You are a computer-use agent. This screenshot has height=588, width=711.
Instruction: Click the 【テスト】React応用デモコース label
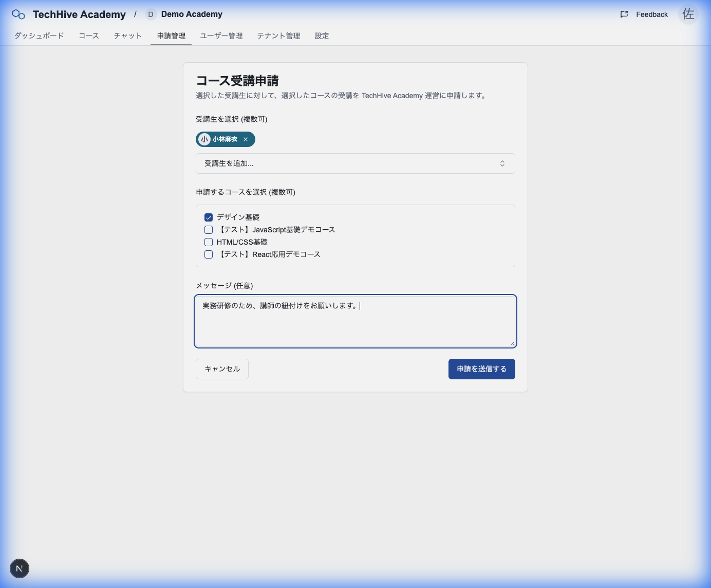(269, 254)
